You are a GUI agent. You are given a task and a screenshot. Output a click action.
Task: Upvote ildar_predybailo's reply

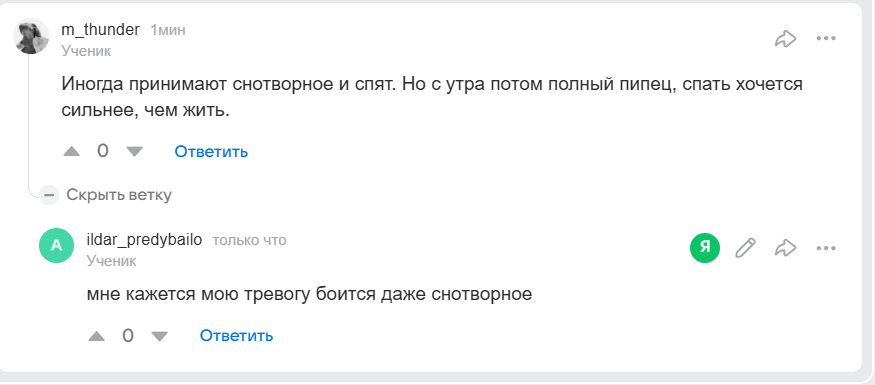click(x=97, y=336)
